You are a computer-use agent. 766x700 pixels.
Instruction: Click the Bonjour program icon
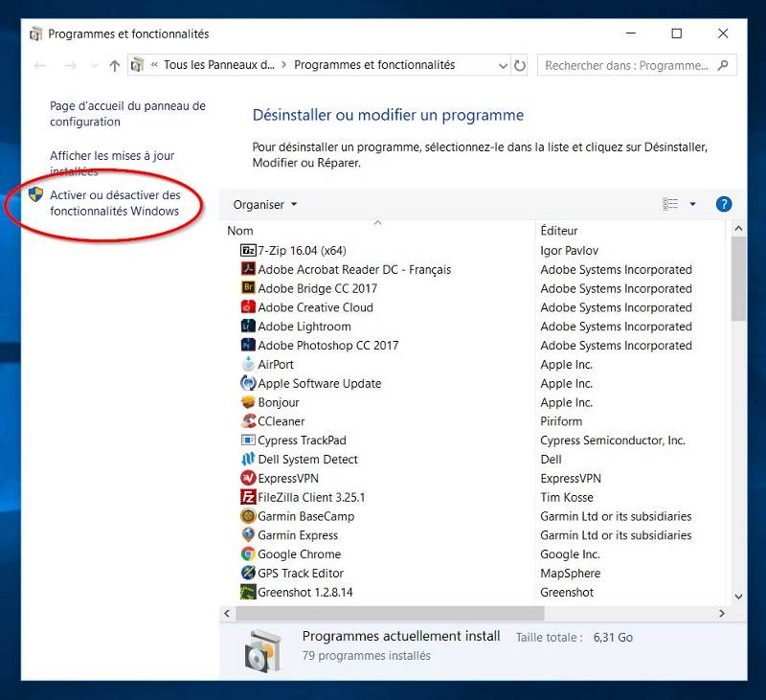tap(248, 402)
